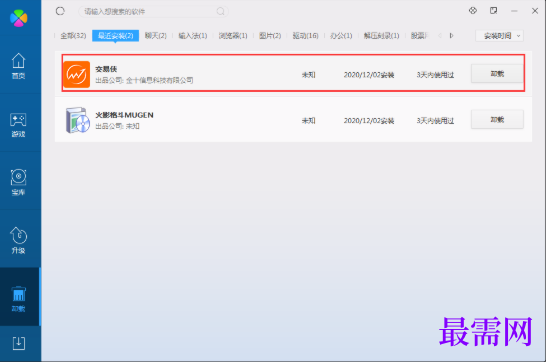Open the 安装时间 sort dropdown

coord(499,35)
